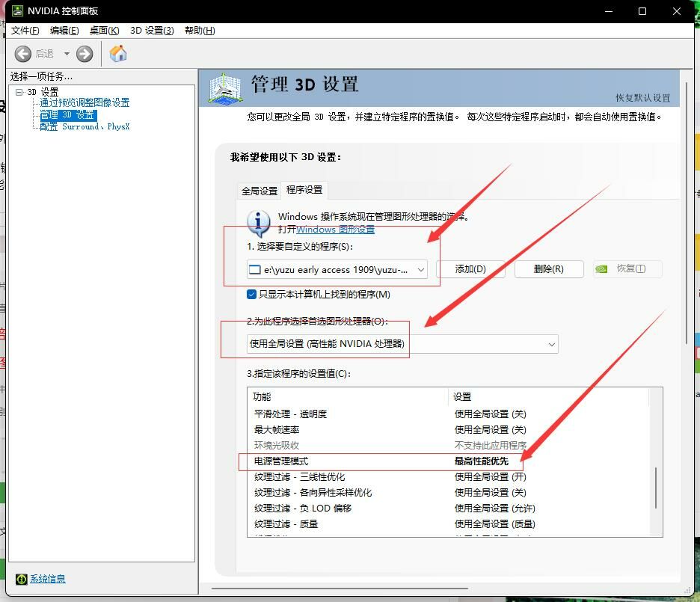The width and height of the screenshot is (700, 602).
Task: Collapse the 3D 设置 tree node
Action: point(19,92)
